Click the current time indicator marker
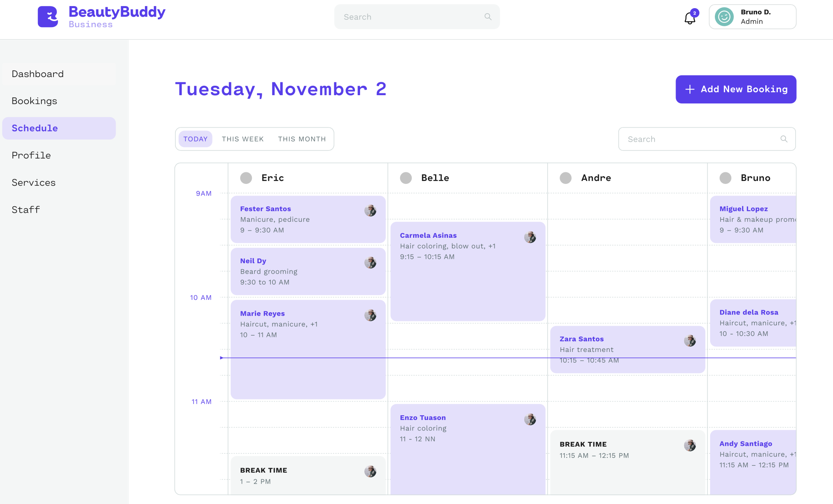The height and width of the screenshot is (504, 833). 222,358
